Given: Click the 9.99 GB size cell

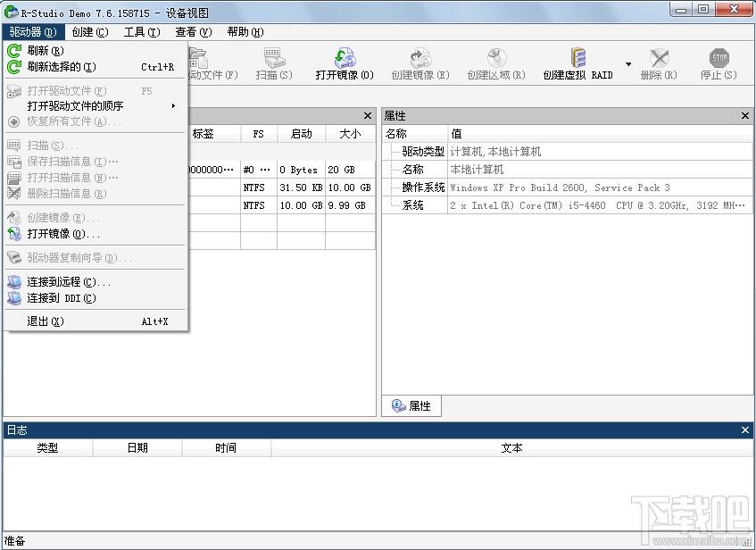Looking at the screenshot, I should 350,205.
